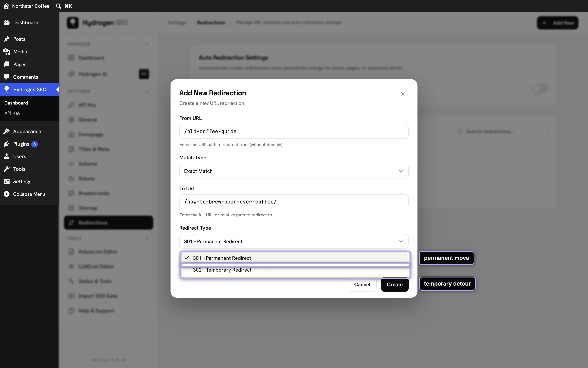Open Sitemap settings in plugin sidebar
Screen dimensions: 588x368
108,208
